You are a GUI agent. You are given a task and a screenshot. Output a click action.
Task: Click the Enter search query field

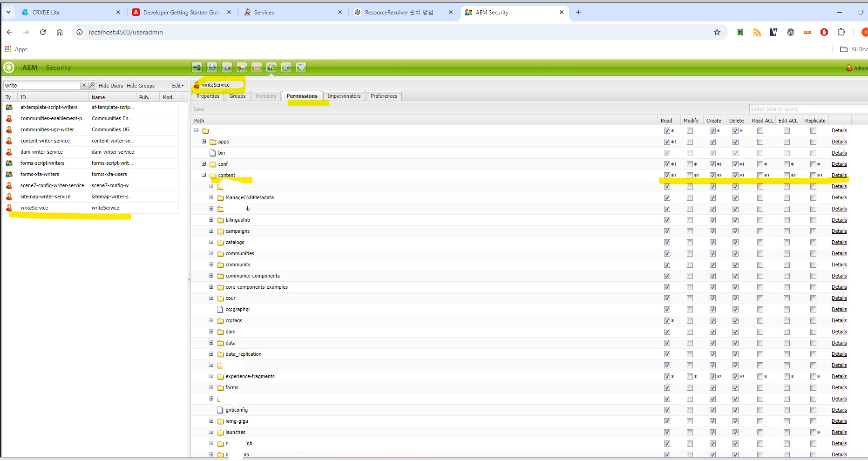pyautogui.click(x=808, y=109)
